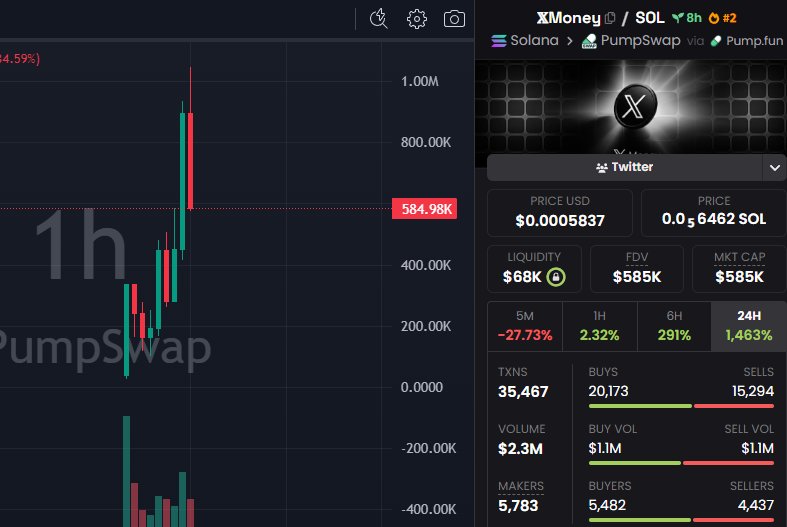Open the Twitter community button
Screen dimensions: 787x527
[624, 168]
